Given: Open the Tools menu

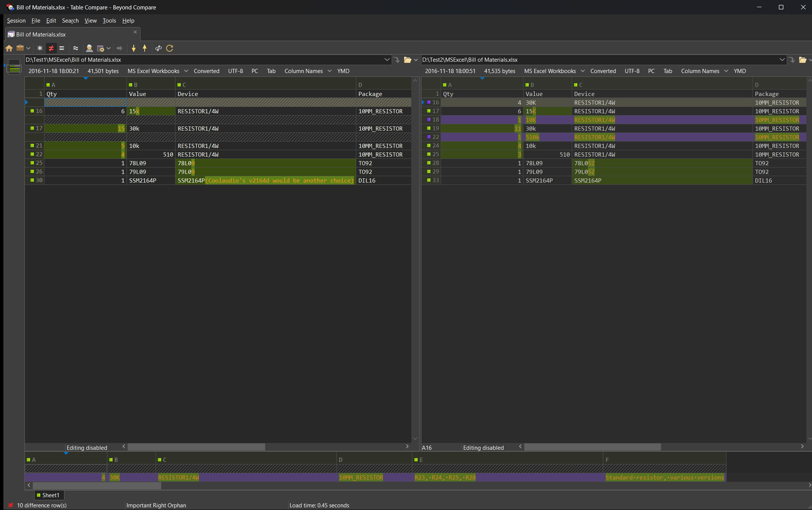Looking at the screenshot, I should click(x=109, y=21).
